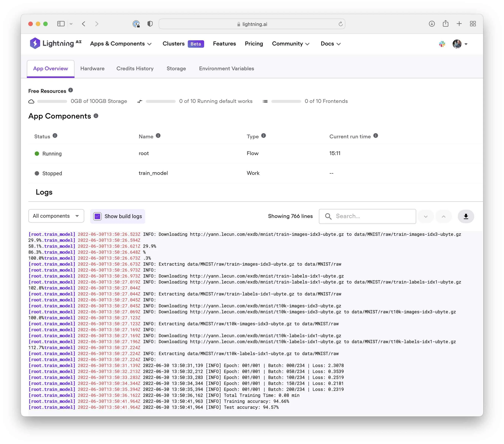The height and width of the screenshot is (444, 504).
Task: Open the Storage tab
Action: point(176,69)
